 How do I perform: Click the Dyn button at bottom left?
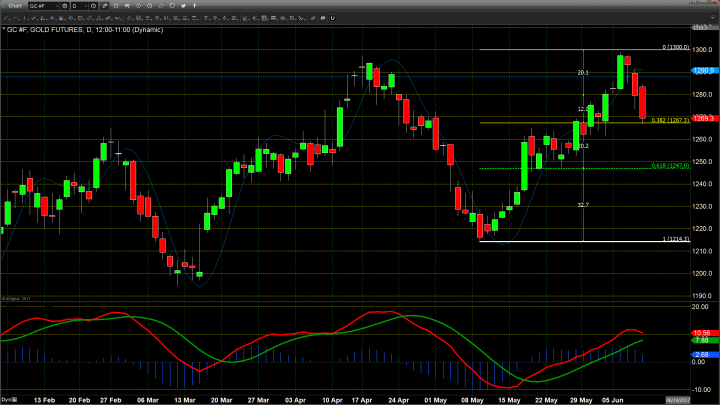pyautogui.click(x=9, y=400)
